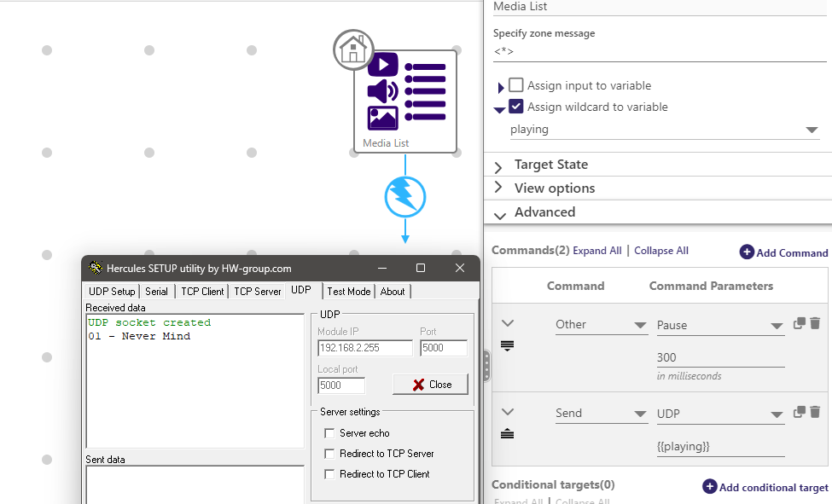Click the Module IP address field
832x504 pixels.
[x=364, y=348]
